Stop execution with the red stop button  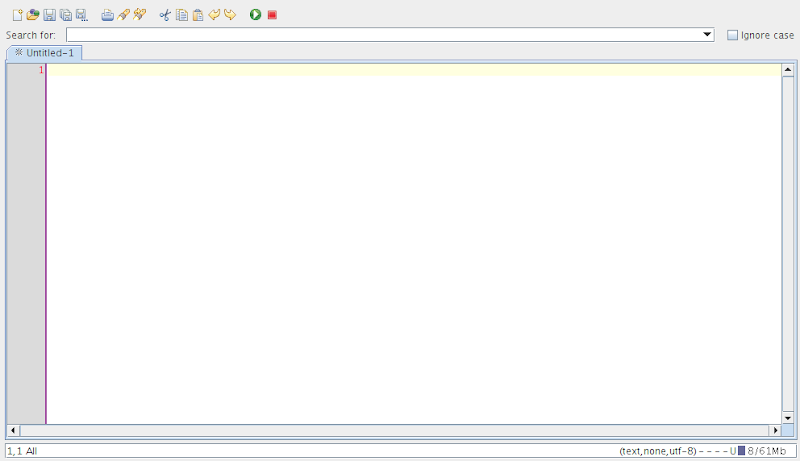[272, 15]
